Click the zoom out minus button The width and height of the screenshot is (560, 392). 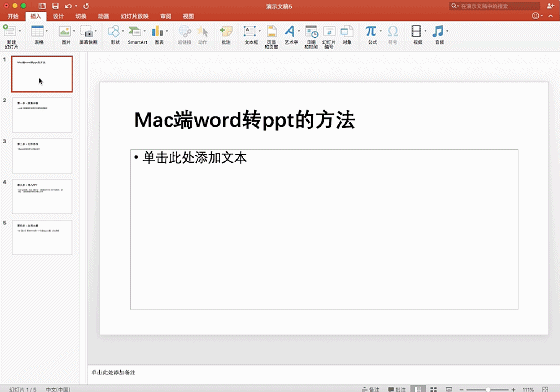click(461, 389)
